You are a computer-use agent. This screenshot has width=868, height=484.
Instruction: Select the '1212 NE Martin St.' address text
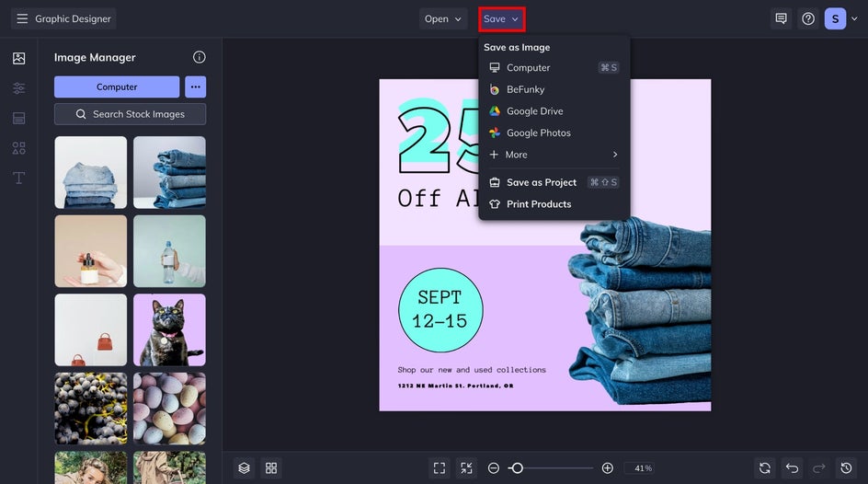tap(455, 386)
